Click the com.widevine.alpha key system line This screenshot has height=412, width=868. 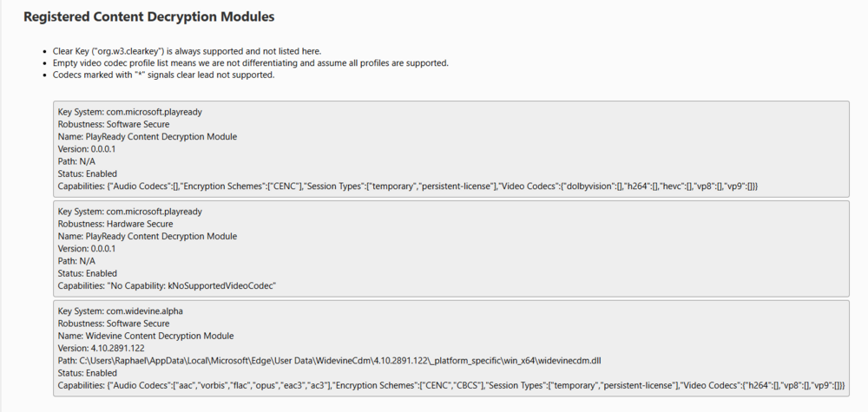120,311
